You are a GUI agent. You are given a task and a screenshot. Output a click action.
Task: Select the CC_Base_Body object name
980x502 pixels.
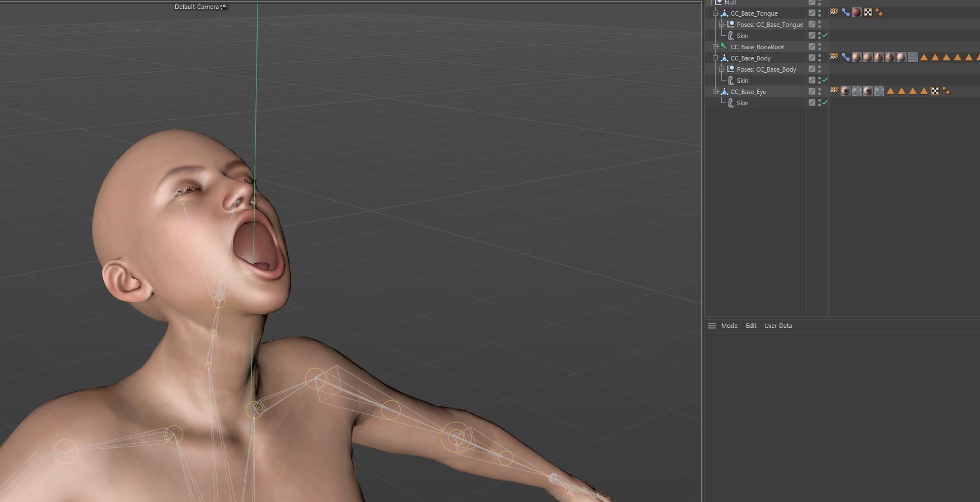click(750, 58)
